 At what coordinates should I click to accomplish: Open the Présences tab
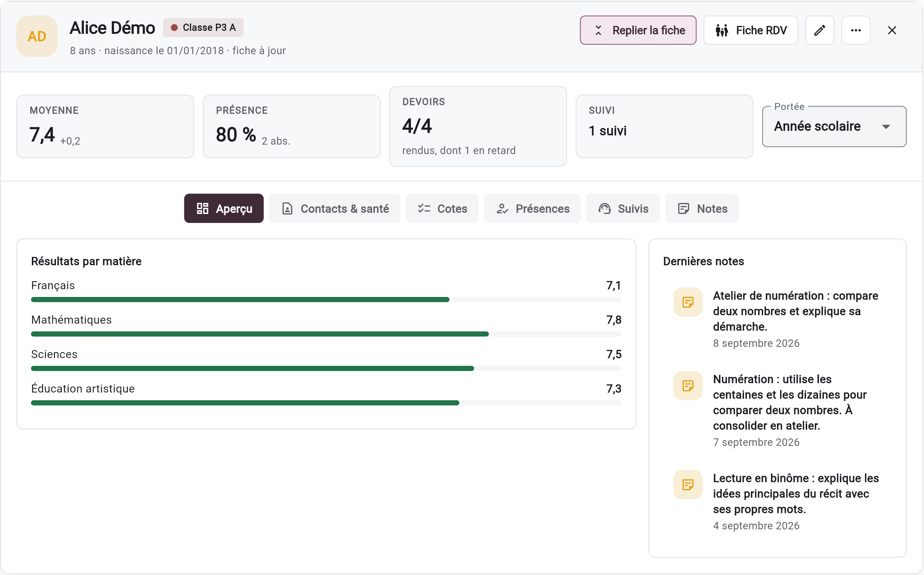click(532, 208)
